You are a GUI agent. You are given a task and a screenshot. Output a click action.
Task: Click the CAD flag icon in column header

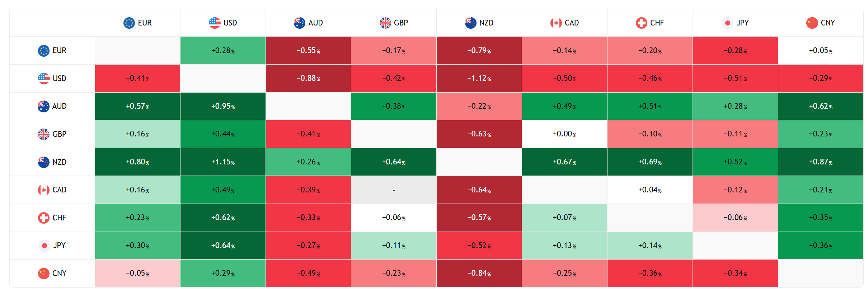556,23
